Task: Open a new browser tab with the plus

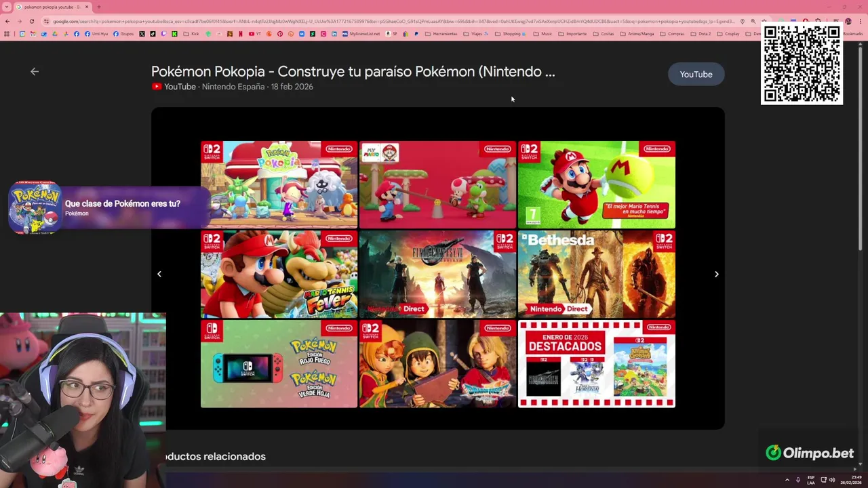Action: (x=99, y=7)
